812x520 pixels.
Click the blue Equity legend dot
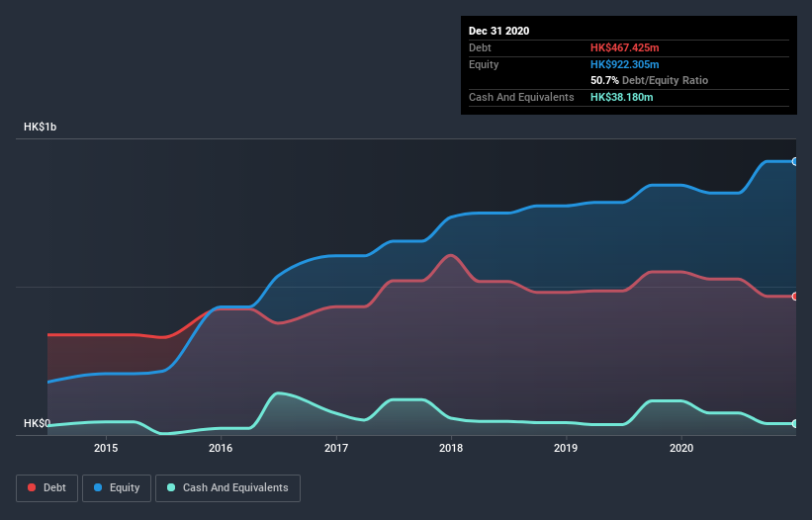pyautogui.click(x=98, y=487)
